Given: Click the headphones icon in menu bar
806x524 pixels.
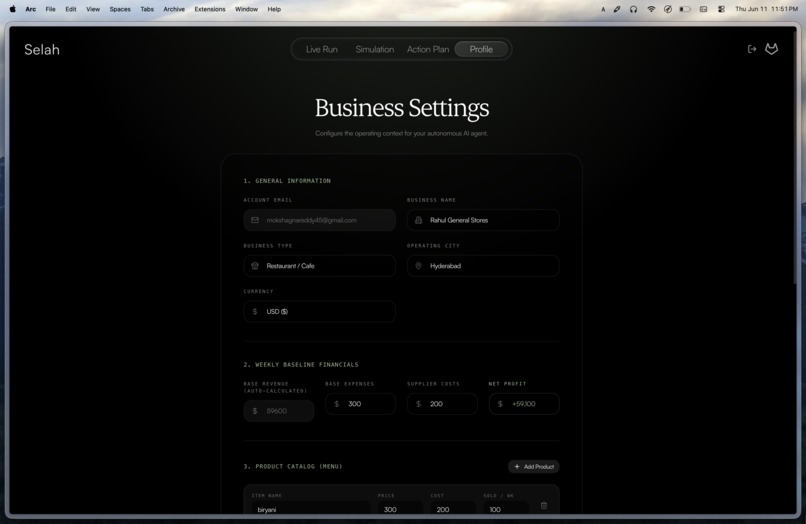Looking at the screenshot, I should 633,9.
